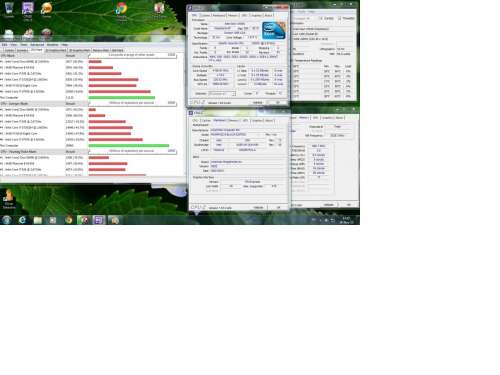The width and height of the screenshot is (500, 375).
Task: Click the Windows Start orb
Action: (x=7, y=220)
